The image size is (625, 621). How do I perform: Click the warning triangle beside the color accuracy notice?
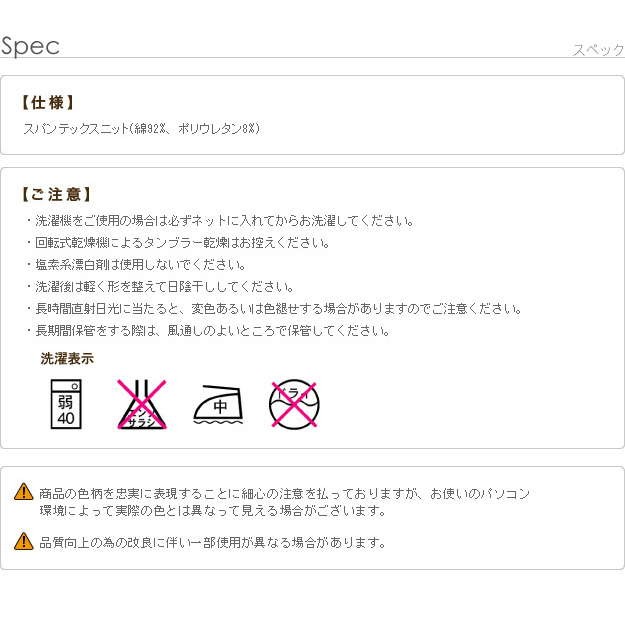(23, 492)
